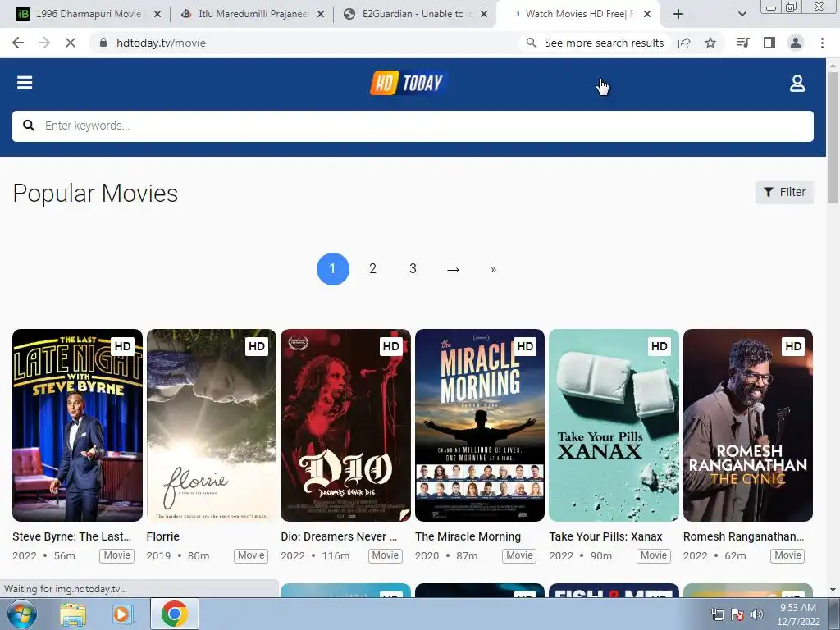Open the media player taskbar icon
This screenshot has width=840, height=630.
(x=123, y=614)
